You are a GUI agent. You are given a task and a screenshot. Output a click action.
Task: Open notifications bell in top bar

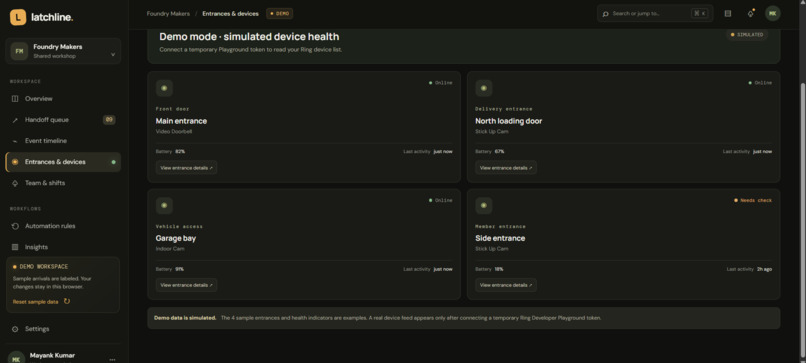click(750, 13)
